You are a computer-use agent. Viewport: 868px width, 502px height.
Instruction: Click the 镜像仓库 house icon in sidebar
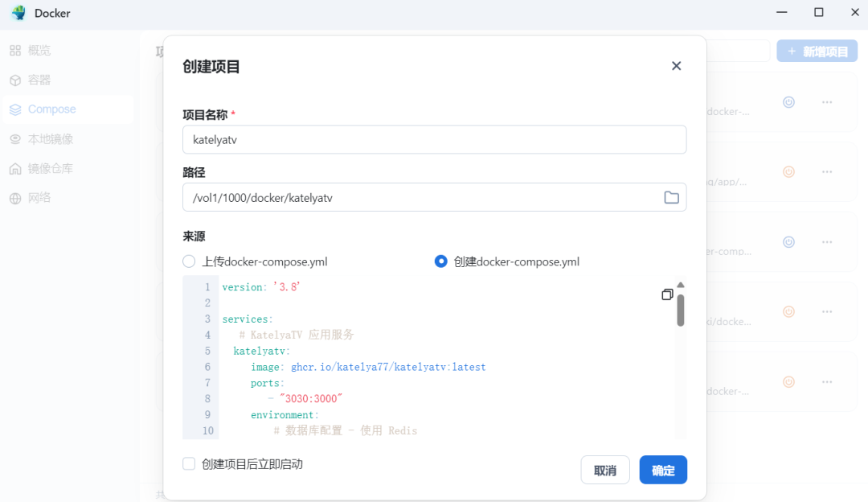tap(15, 169)
